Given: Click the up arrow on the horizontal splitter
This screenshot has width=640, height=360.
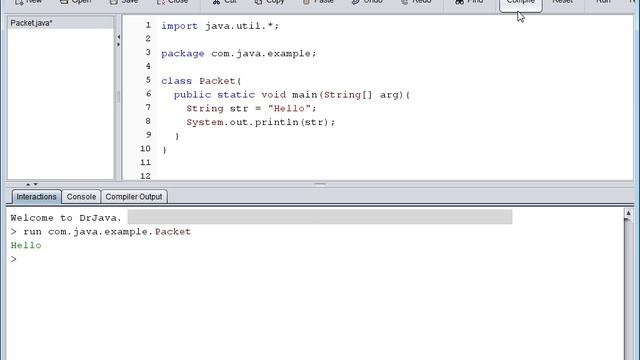Looking at the screenshot, I should [28, 184].
